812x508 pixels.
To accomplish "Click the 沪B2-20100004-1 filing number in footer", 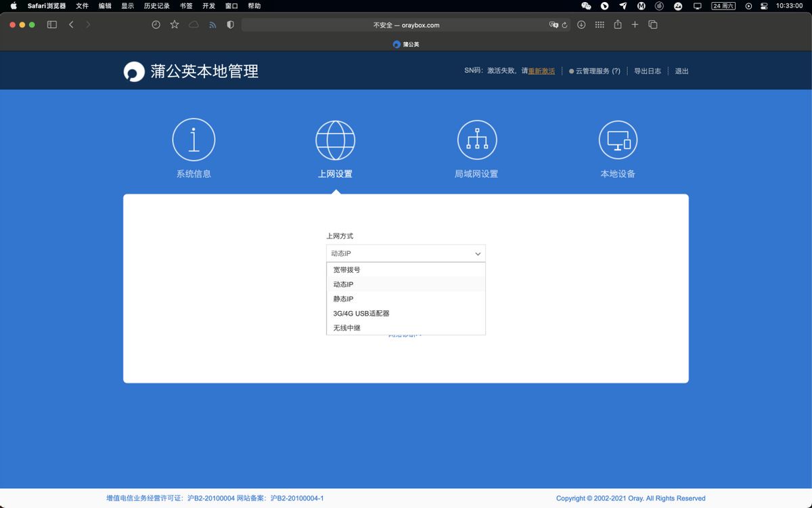I will pyautogui.click(x=297, y=499).
